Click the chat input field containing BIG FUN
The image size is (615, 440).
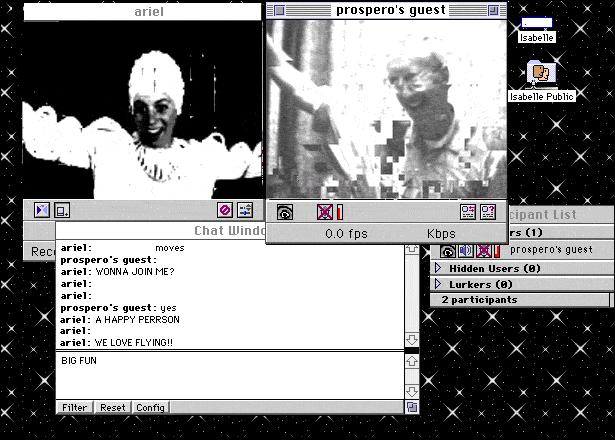(230, 376)
